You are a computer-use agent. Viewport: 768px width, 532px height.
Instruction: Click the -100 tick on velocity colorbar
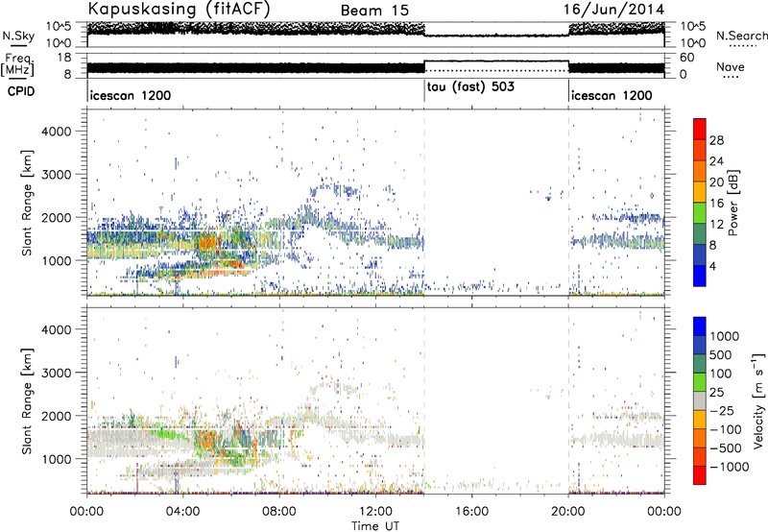click(x=726, y=429)
